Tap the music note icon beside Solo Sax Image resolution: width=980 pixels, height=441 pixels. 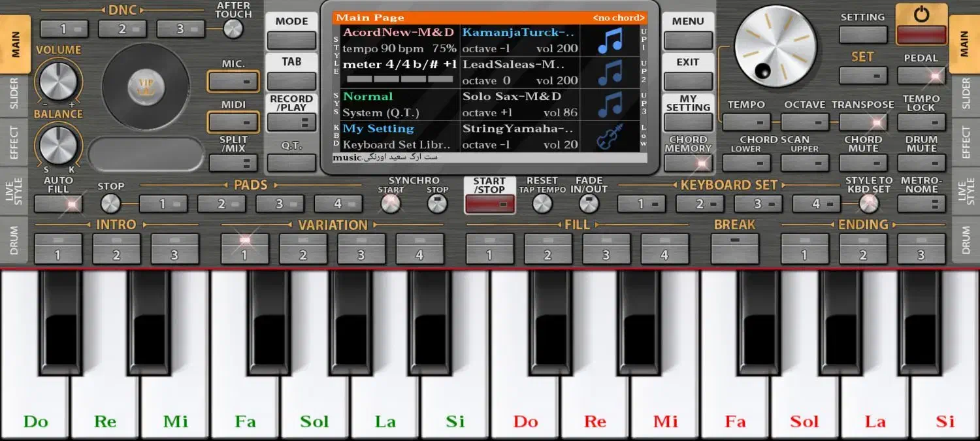tap(610, 105)
